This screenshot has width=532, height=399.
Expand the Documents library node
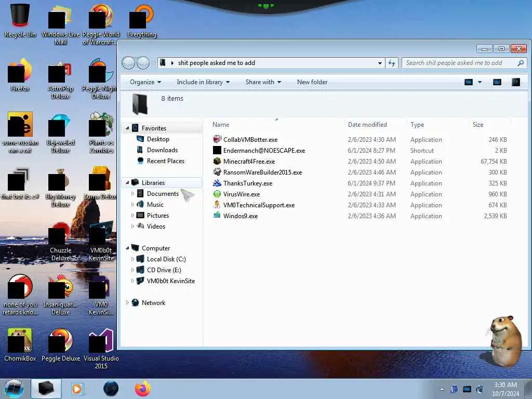pos(132,193)
